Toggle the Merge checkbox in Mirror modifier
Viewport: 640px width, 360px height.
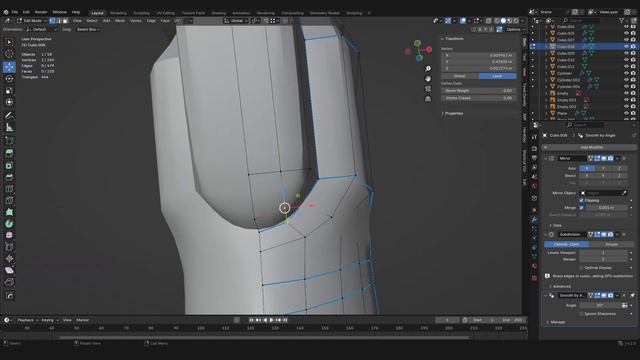coord(581,208)
